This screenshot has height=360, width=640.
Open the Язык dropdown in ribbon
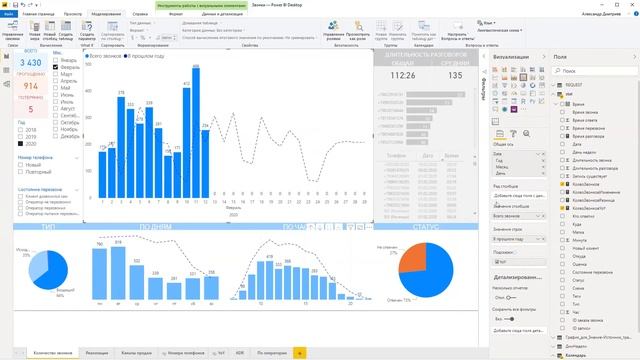(x=487, y=23)
